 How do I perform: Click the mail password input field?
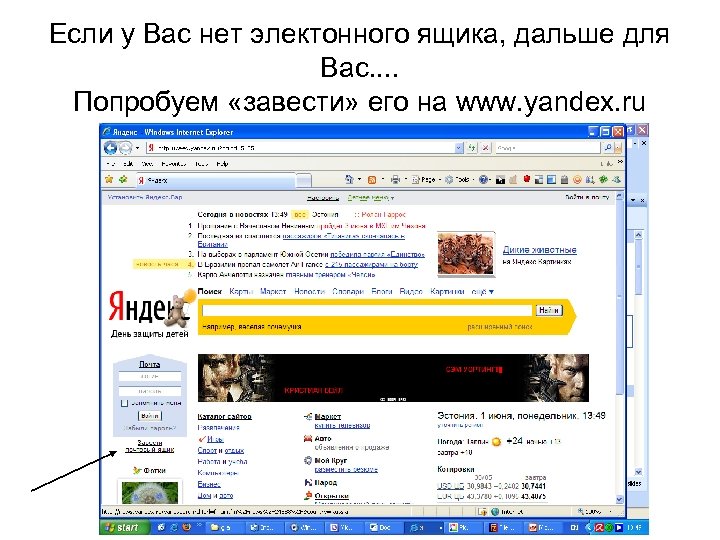point(150,391)
